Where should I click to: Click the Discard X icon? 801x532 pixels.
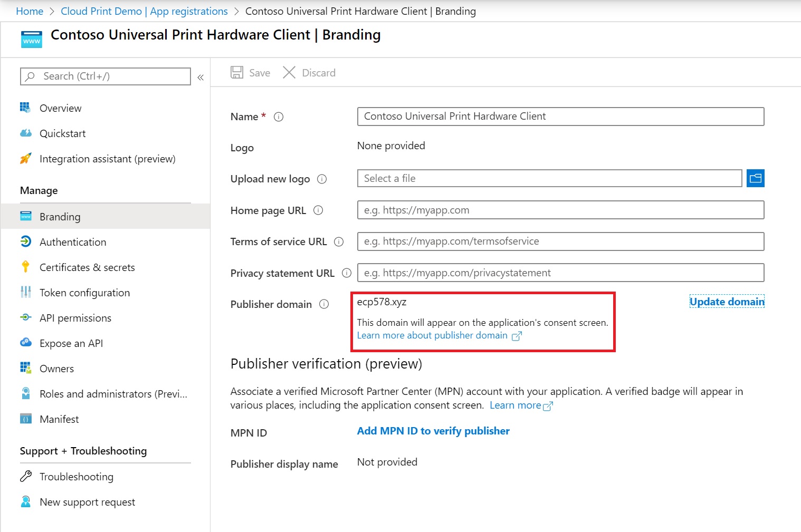(x=289, y=72)
